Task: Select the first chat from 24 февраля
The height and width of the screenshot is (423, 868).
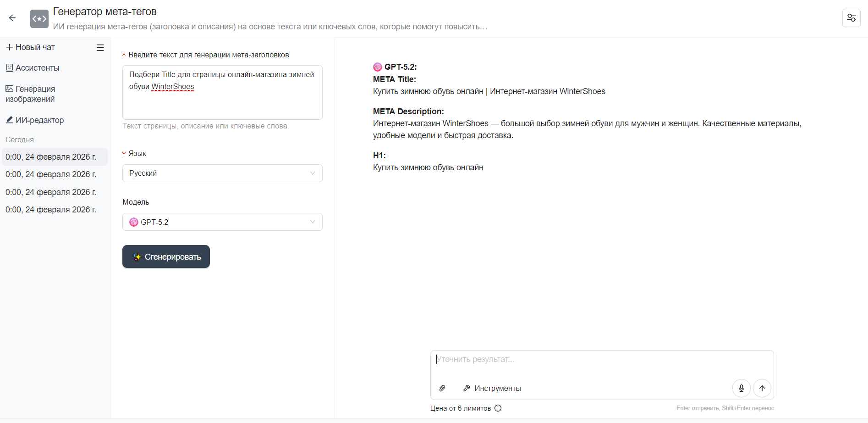Action: (50, 156)
